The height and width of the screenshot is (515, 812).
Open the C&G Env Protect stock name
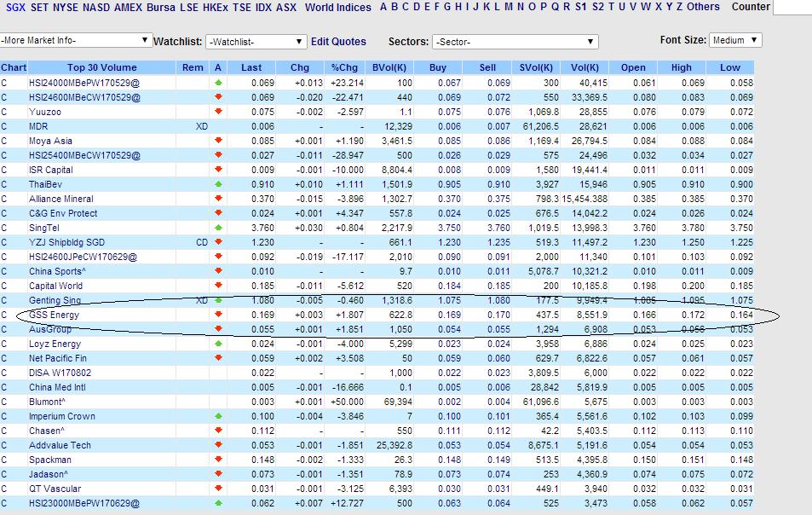(x=63, y=213)
